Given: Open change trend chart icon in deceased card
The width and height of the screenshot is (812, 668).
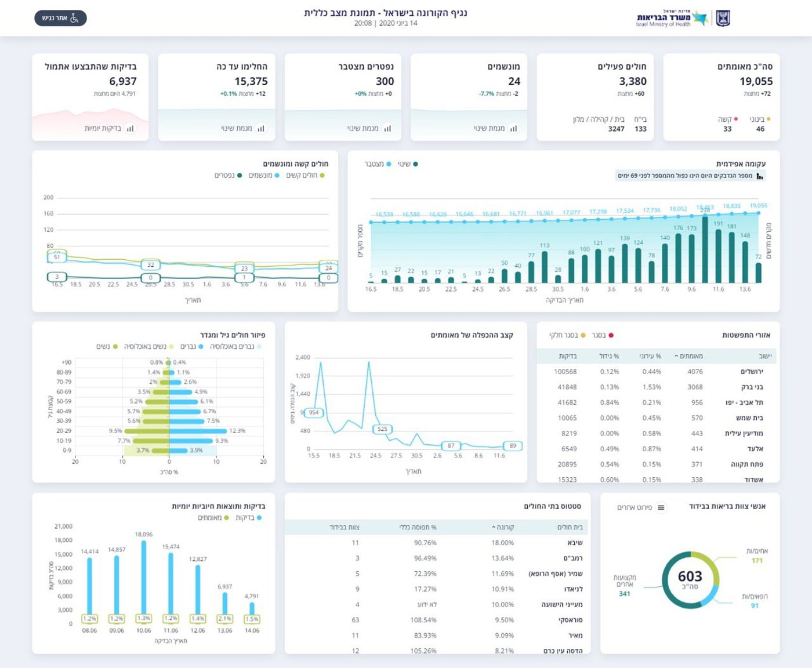Looking at the screenshot, I should pos(387,129).
